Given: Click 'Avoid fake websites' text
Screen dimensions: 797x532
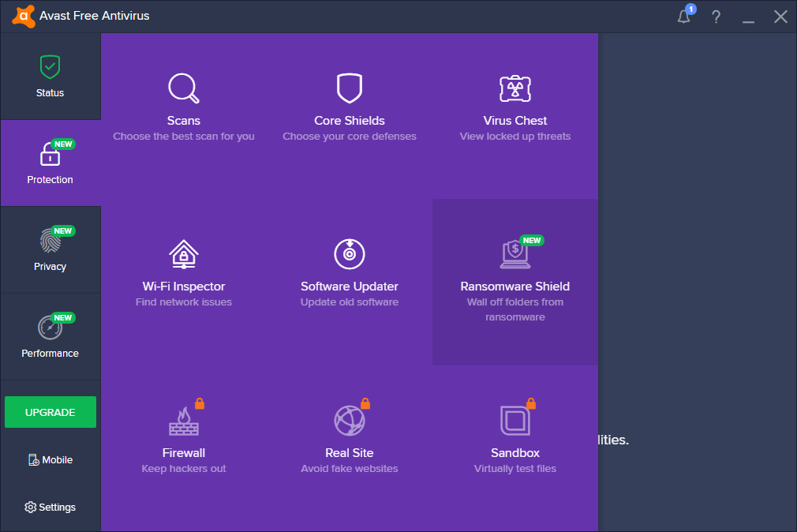Looking at the screenshot, I should point(350,468).
